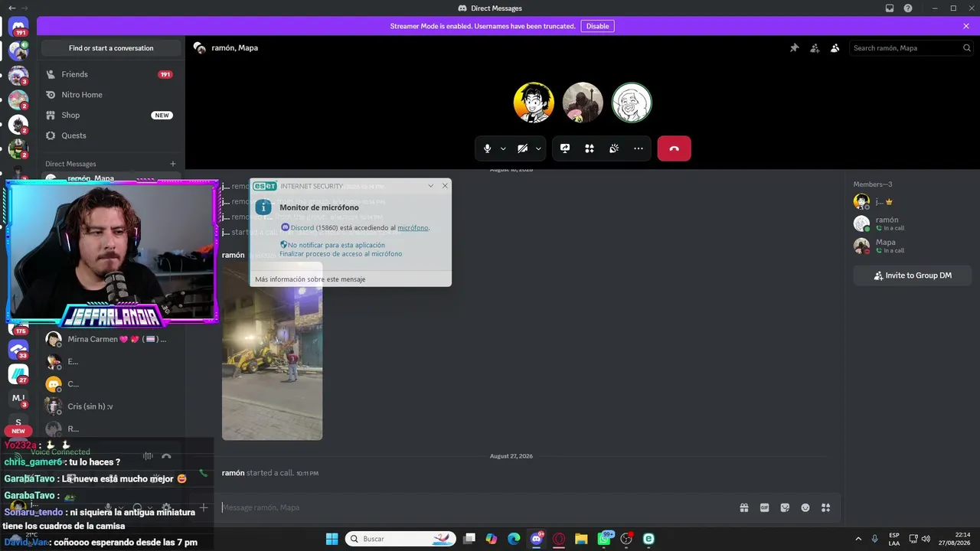Open volume control in system tray
Image resolution: width=980 pixels, height=551 pixels.
point(926,539)
